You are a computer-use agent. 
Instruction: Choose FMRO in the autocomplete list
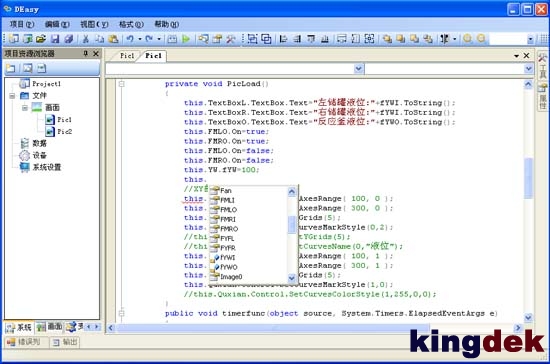(x=248, y=229)
